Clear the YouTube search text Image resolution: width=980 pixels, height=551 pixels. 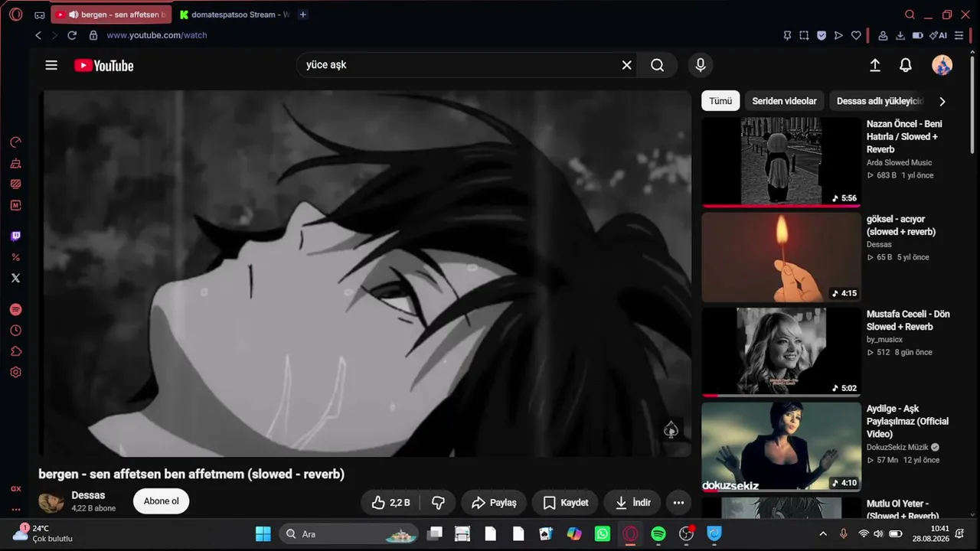click(626, 65)
